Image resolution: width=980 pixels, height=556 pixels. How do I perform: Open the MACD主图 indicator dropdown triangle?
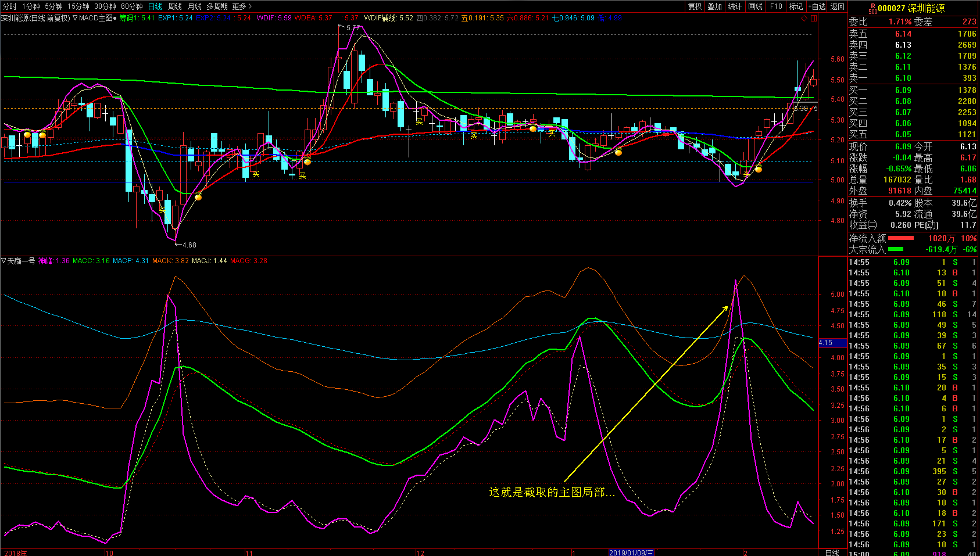75,18
